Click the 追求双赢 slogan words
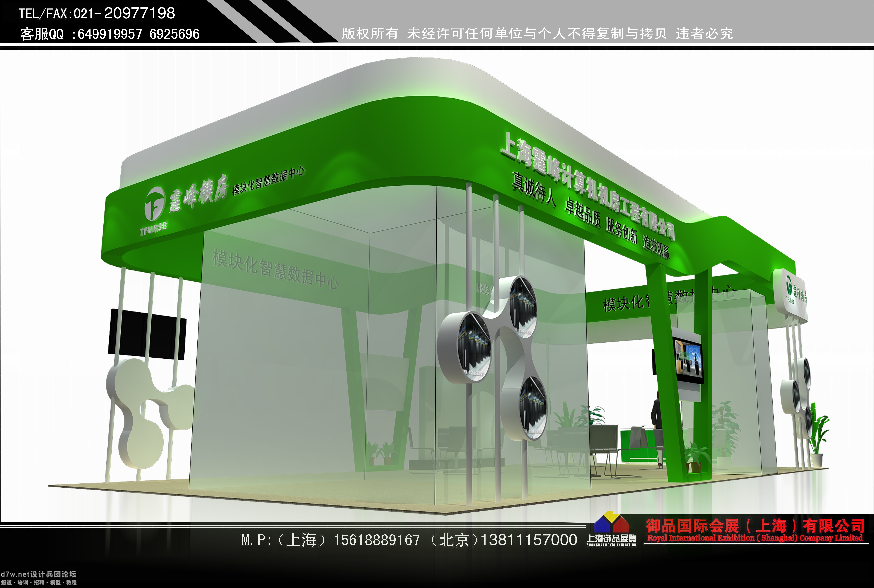Screen dimensions: 874x588 click(x=656, y=246)
